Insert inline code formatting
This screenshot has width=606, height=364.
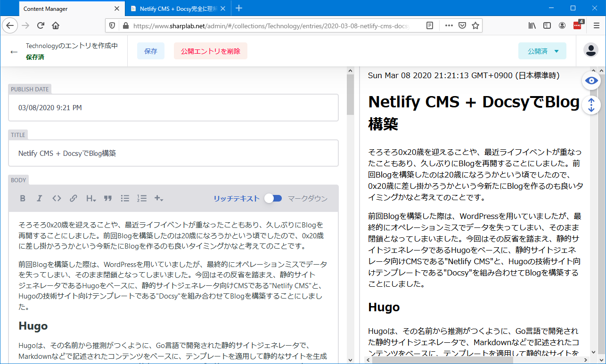(x=57, y=198)
